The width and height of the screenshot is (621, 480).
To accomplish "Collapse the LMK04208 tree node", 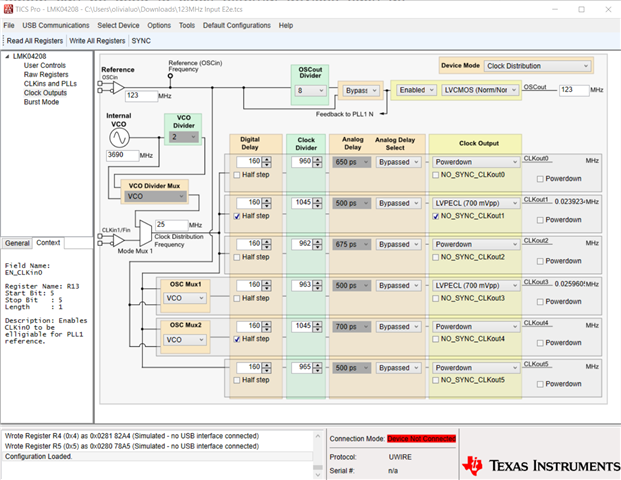I will point(7,57).
